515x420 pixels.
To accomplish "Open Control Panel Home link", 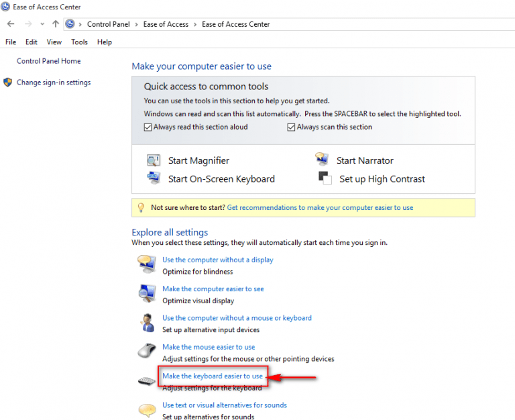I will click(48, 61).
